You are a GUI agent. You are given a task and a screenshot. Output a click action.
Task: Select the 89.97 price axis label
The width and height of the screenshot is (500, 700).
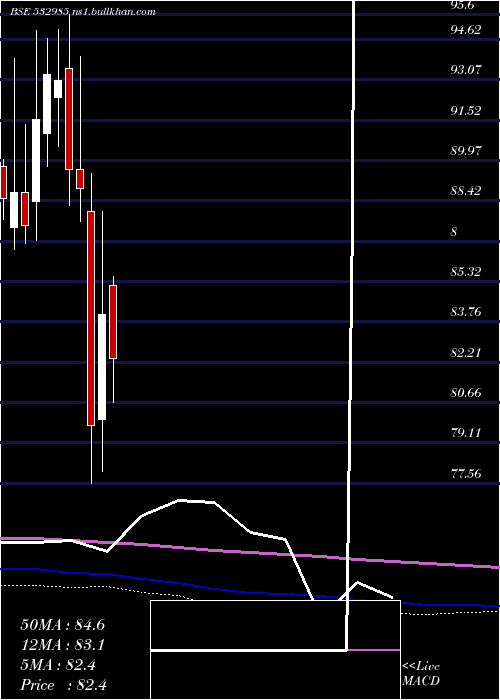point(466,150)
